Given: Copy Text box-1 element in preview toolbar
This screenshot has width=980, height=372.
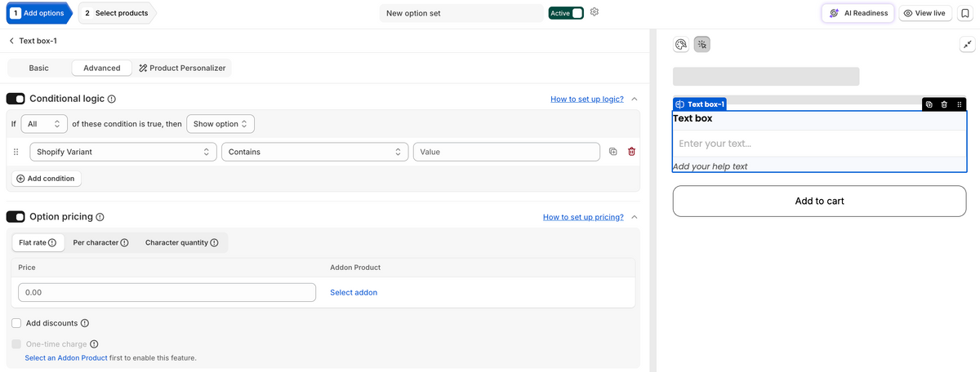Looking at the screenshot, I should point(929,104).
